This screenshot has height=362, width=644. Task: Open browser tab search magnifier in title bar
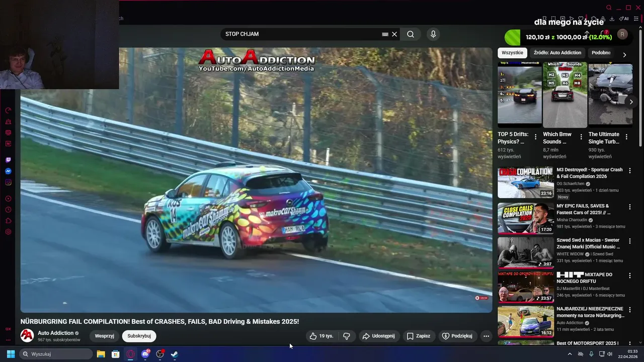pos(609,8)
